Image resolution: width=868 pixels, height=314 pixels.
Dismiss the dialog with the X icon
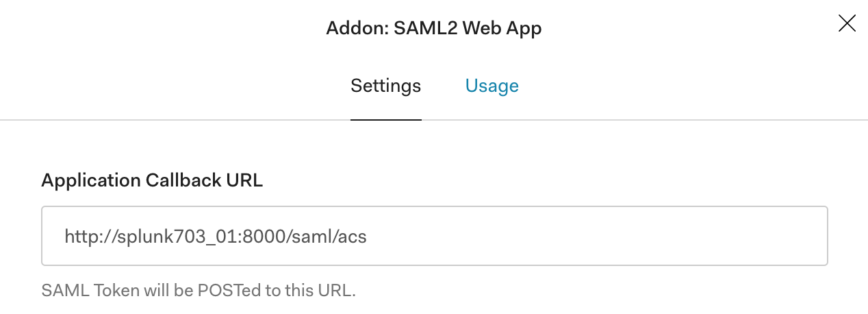[x=847, y=24]
